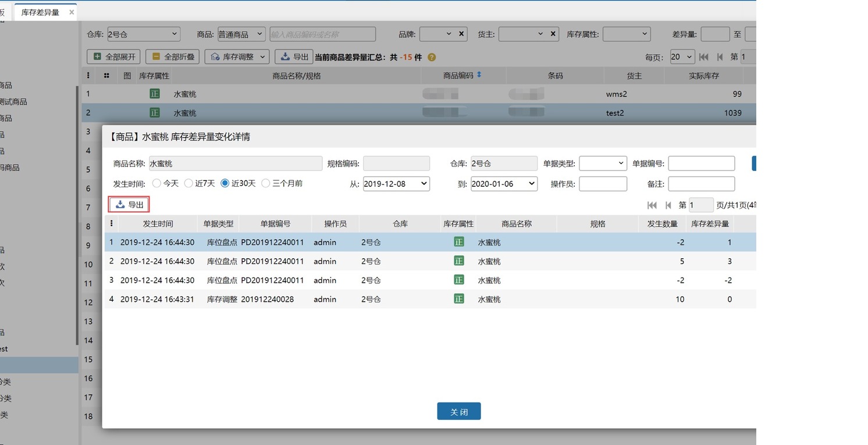Click the 商品名称 field containing 水蜜桃
This screenshot has width=868, height=445.
[236, 163]
